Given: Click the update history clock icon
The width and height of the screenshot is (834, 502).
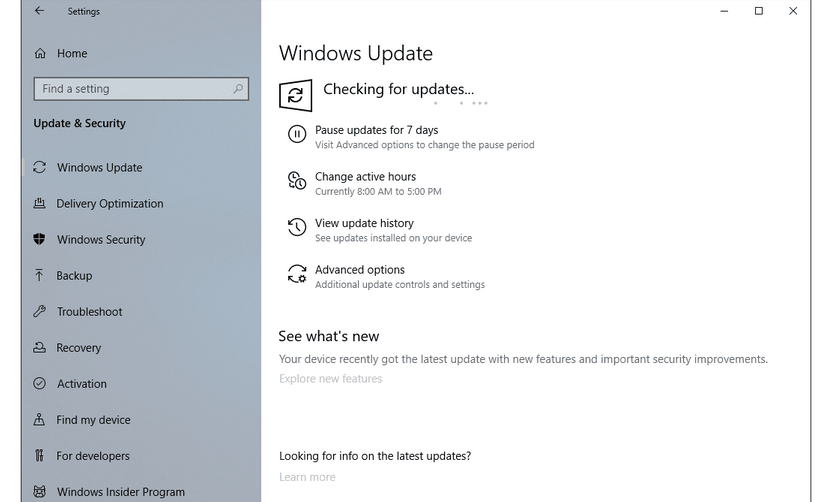Looking at the screenshot, I should pyautogui.click(x=297, y=227).
